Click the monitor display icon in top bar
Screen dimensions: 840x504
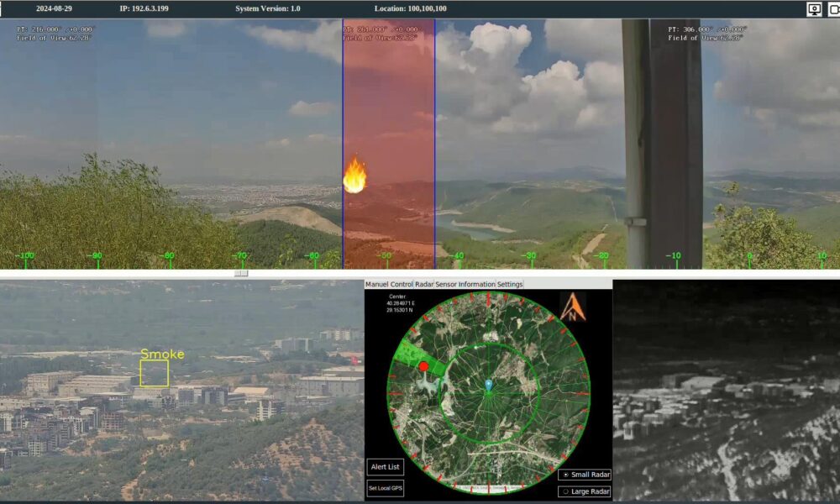[814, 9]
